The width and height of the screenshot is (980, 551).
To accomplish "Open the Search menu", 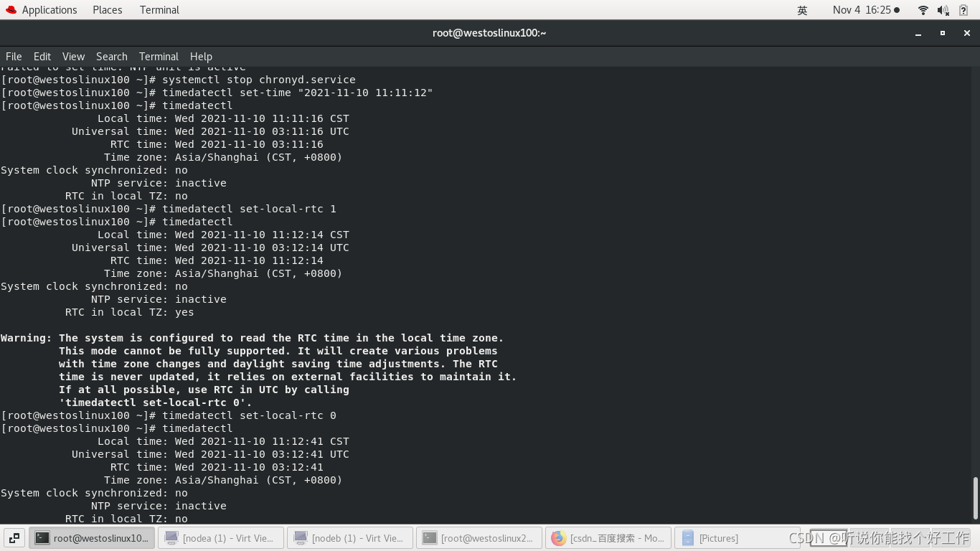I will click(112, 57).
